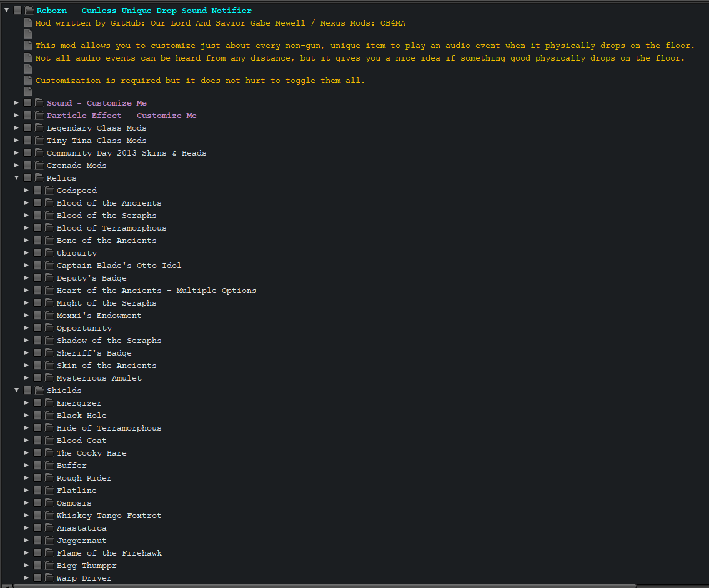Enable the Sound - Customize Me checkbox
The image size is (709, 588).
pyautogui.click(x=27, y=103)
